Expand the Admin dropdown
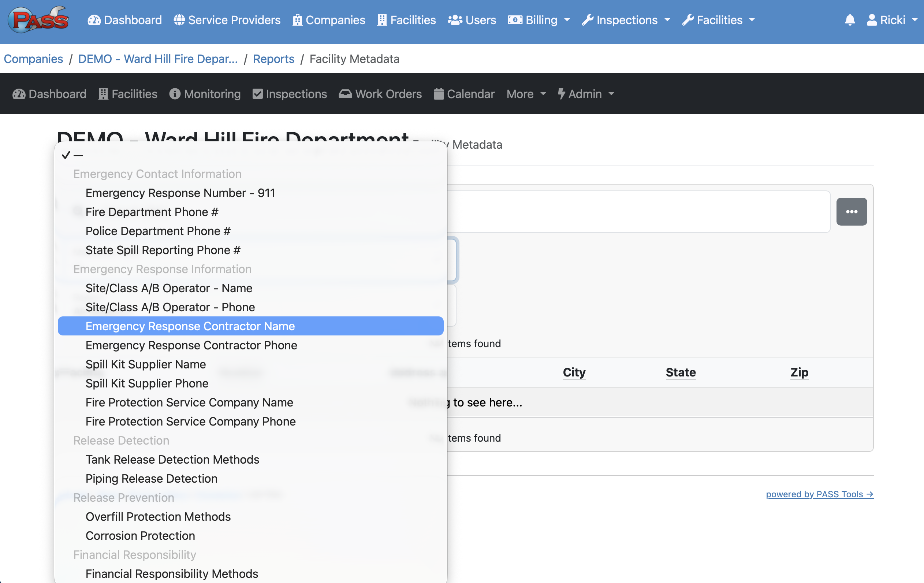The height and width of the screenshot is (583, 924). pos(586,94)
